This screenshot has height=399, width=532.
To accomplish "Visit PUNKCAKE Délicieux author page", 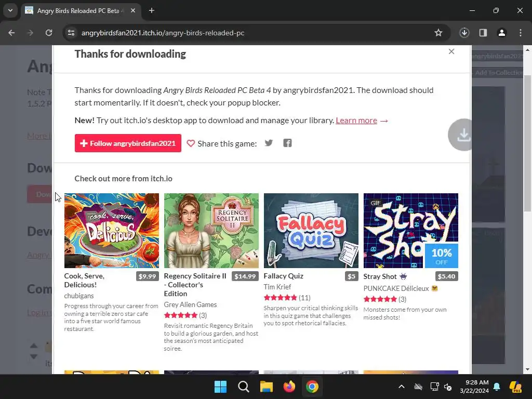I will (396, 288).
